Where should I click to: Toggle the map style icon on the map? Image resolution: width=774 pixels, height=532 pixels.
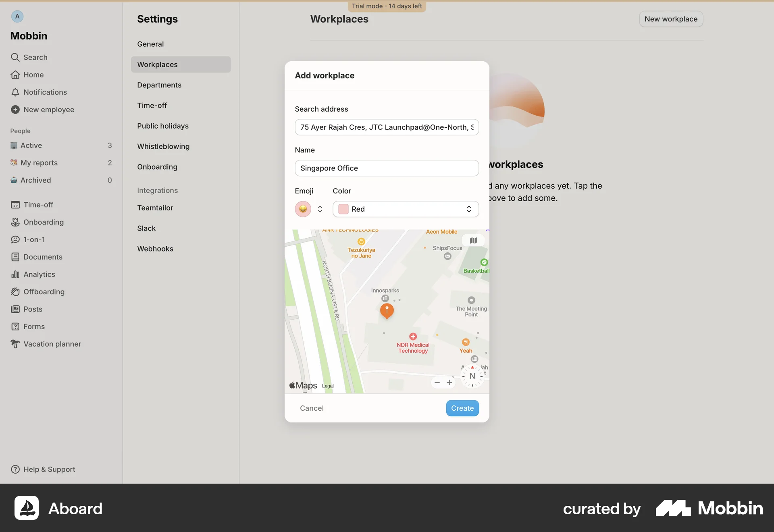(x=473, y=240)
